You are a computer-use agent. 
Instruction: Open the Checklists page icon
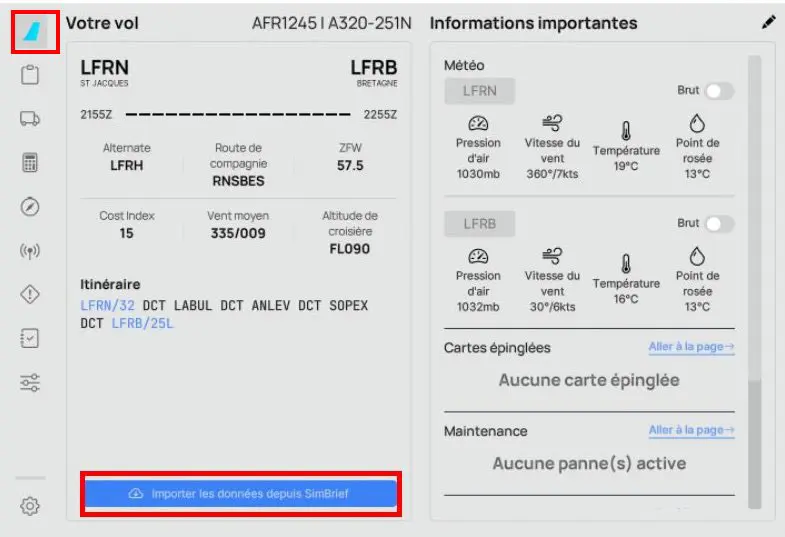pyautogui.click(x=30, y=338)
